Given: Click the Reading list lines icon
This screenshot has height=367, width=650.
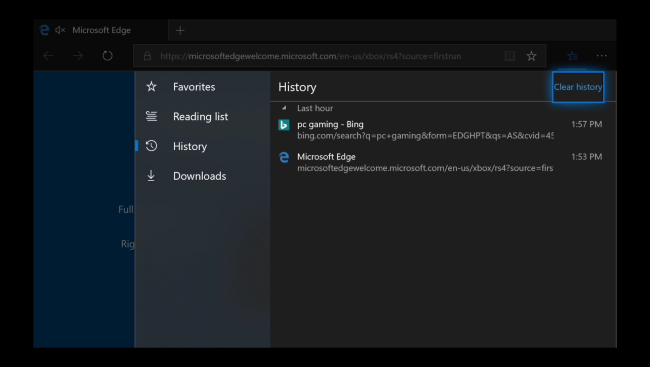Looking at the screenshot, I should coord(151,117).
